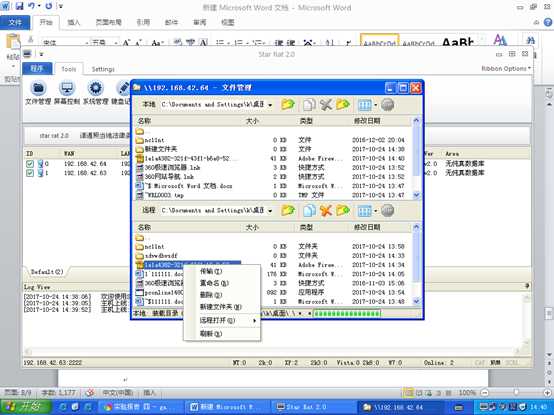This screenshot has height=415, width=554.
Task: Toggle checkbox for host ID 0
Action: [30, 164]
